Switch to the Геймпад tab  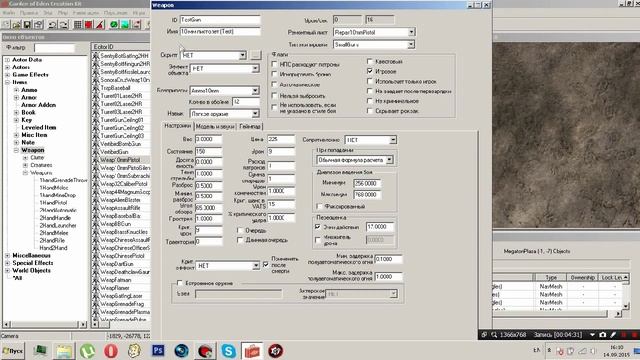pos(250,127)
